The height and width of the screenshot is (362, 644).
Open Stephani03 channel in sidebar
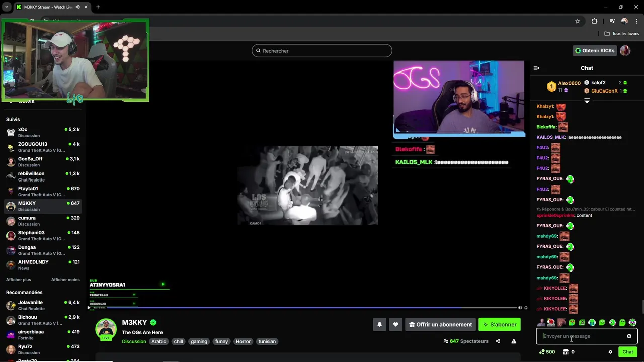coord(43,236)
